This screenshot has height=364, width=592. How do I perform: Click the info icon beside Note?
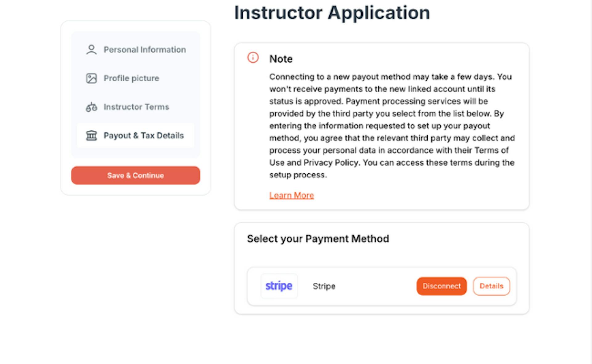pyautogui.click(x=253, y=58)
